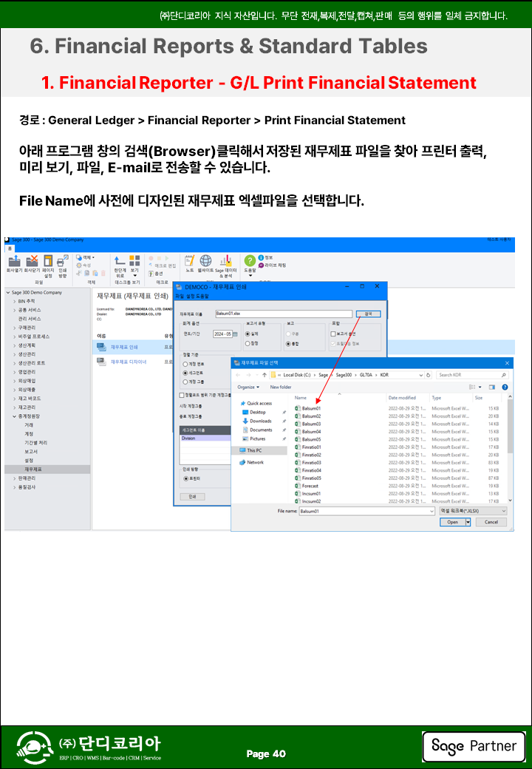532x769 pixels.
Task: Select the Balsum02 Excel file
Action: coord(307,416)
